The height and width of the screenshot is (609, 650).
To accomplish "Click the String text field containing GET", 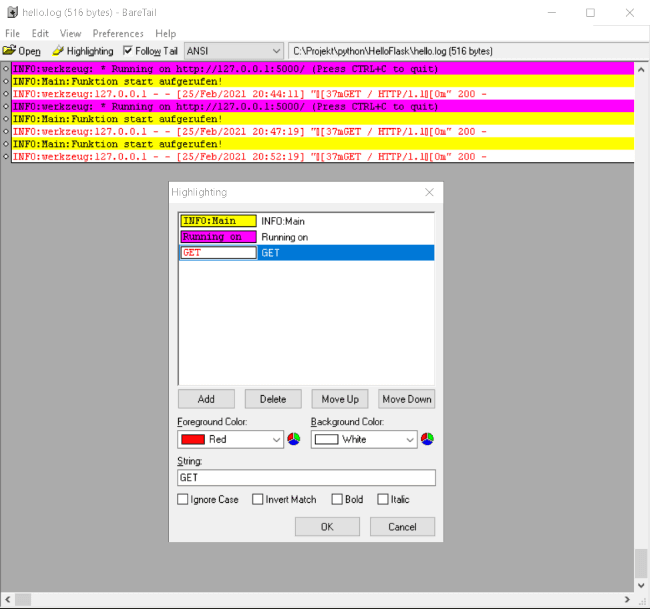I will [306, 478].
